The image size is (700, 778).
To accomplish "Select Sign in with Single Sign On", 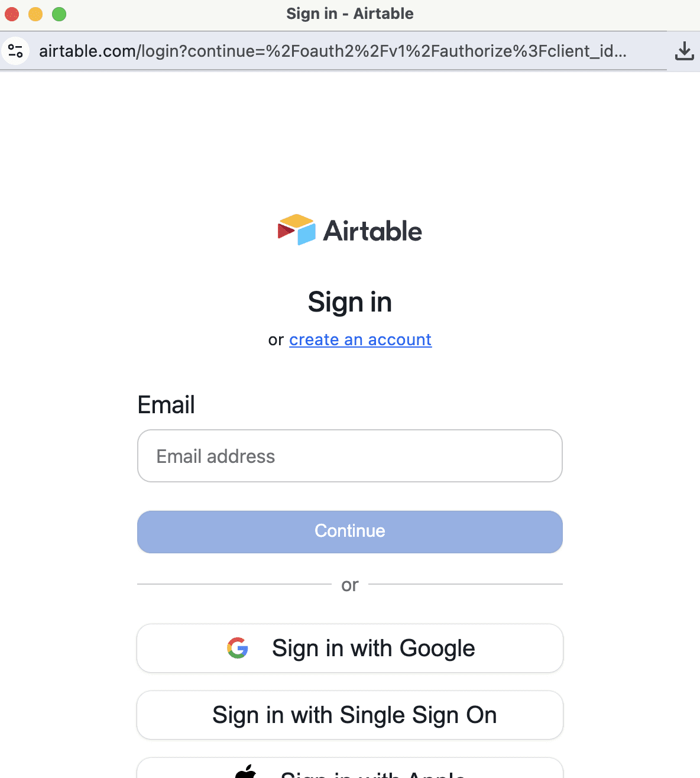I will [350, 715].
